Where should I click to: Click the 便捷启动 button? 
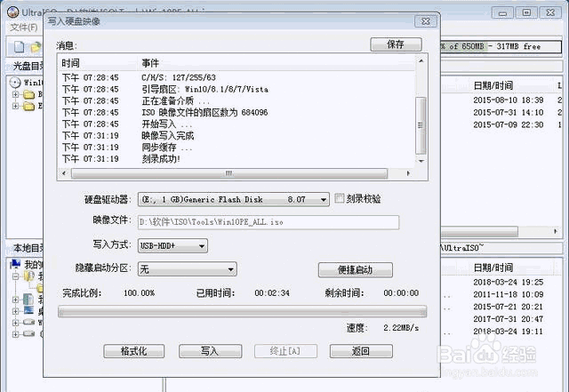coord(356,269)
